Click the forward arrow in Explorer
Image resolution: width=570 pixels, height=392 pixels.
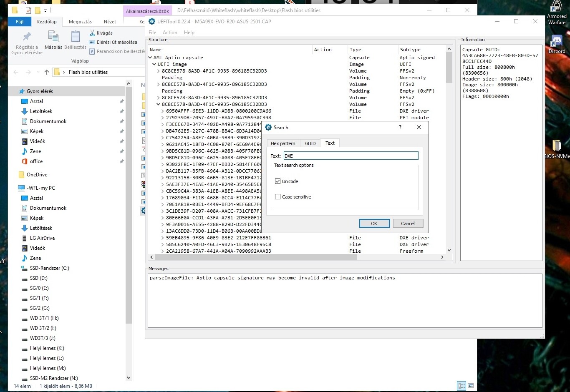point(28,72)
